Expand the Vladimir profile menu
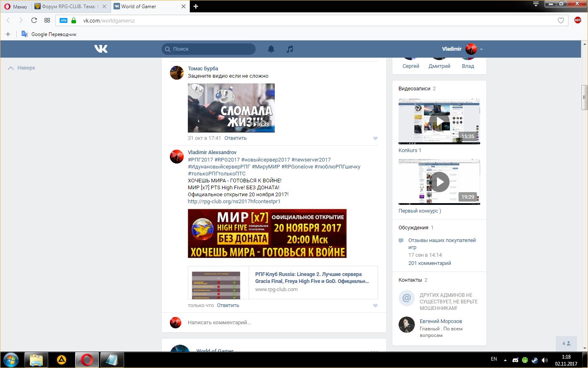The height and width of the screenshot is (368, 588). [463, 49]
